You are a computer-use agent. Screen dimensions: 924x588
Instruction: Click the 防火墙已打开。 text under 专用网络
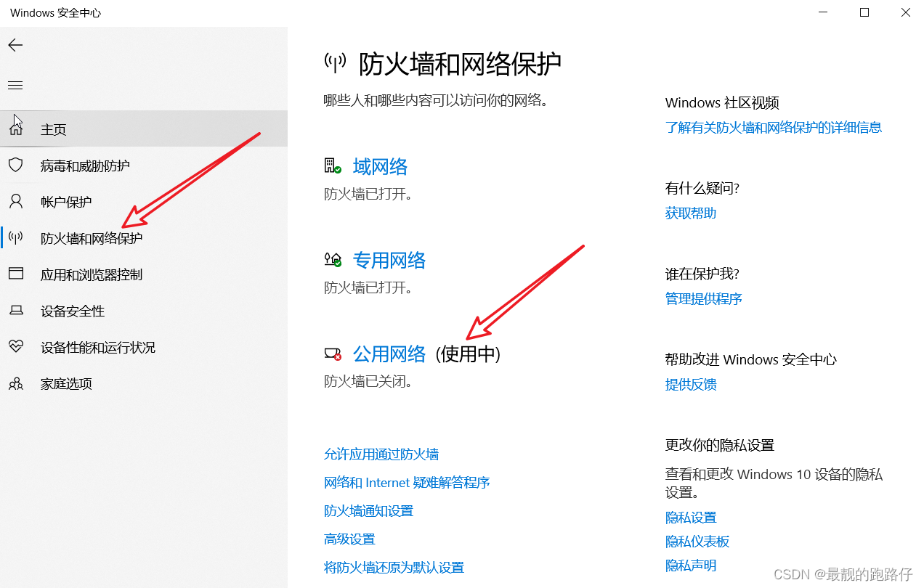tap(368, 287)
